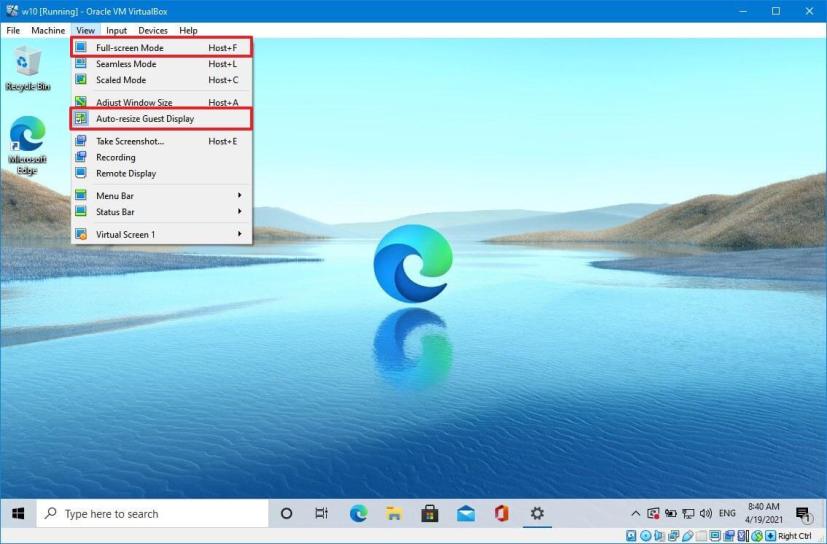Open the Machine menu
The image size is (827, 544).
tap(48, 31)
